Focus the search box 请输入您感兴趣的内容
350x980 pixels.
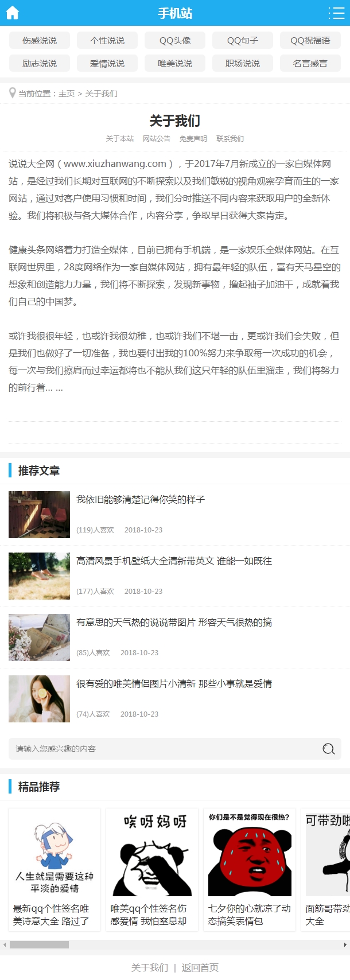175,749
